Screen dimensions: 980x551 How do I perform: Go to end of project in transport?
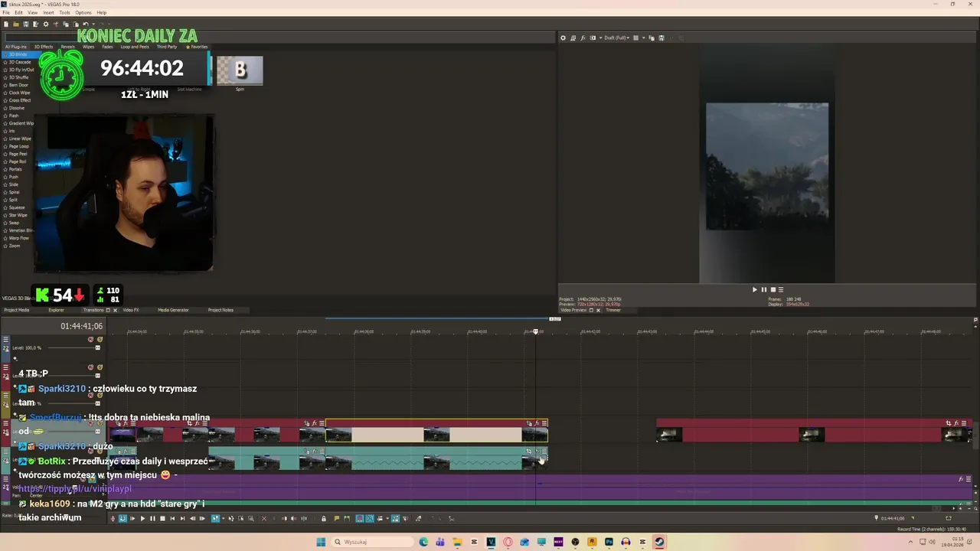click(x=182, y=519)
